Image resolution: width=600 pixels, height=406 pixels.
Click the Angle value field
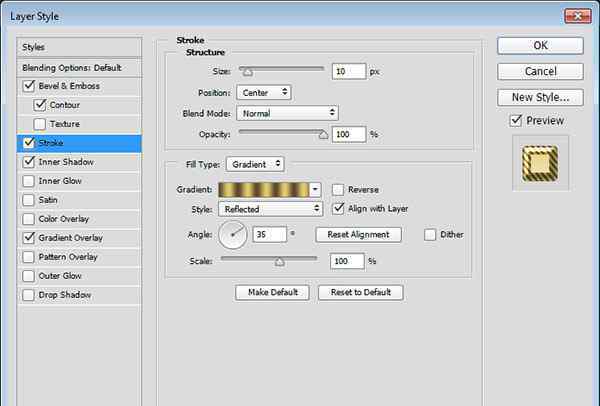coord(269,234)
